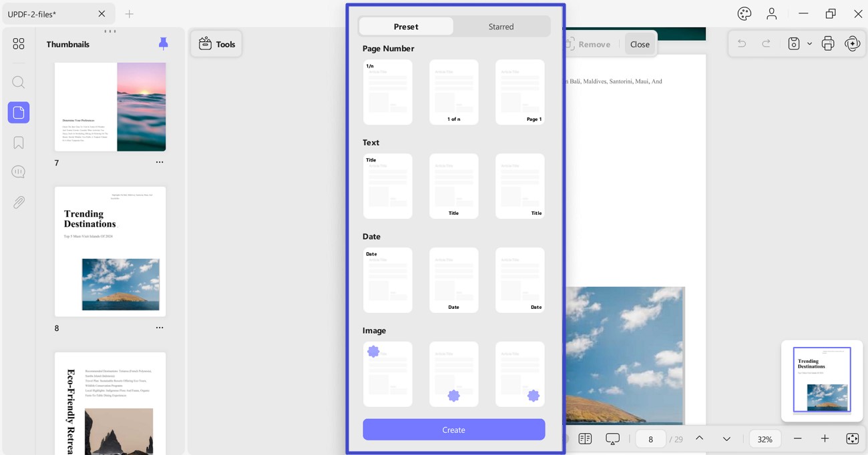Toggle fit-to-screen view icon
Viewport: 868px width, 455px height.
click(852, 438)
